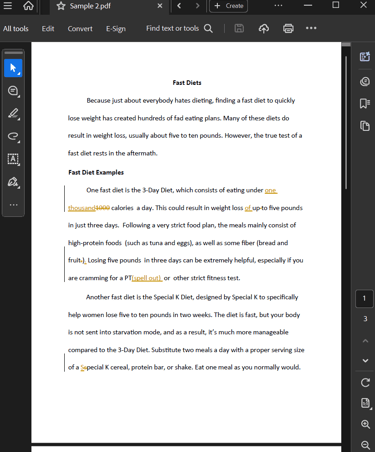Open the E-Sign menu
This screenshot has height=452, width=375.
(116, 29)
